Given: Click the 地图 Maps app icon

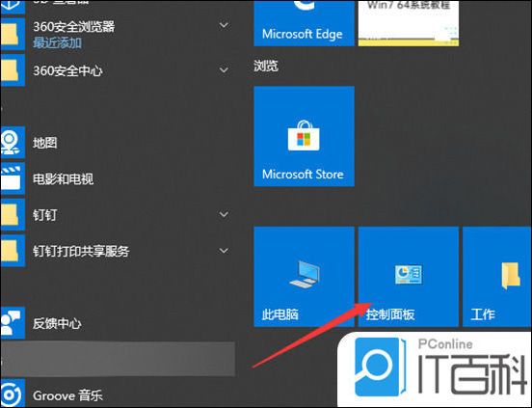Looking at the screenshot, I should (x=13, y=142).
